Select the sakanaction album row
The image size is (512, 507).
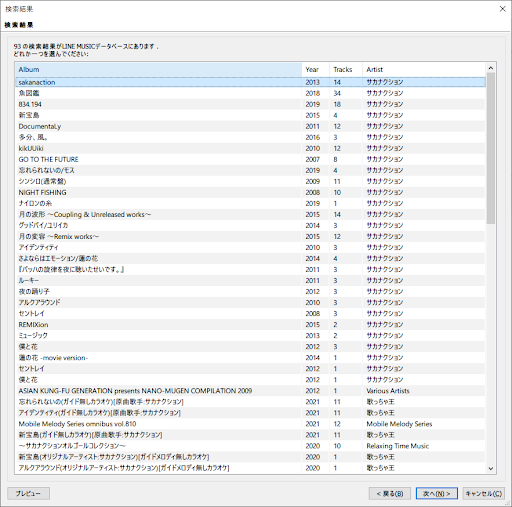250,82
